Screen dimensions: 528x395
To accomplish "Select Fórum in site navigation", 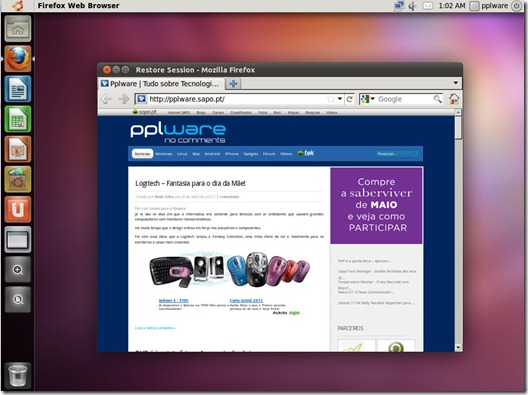I will pyautogui.click(x=269, y=154).
